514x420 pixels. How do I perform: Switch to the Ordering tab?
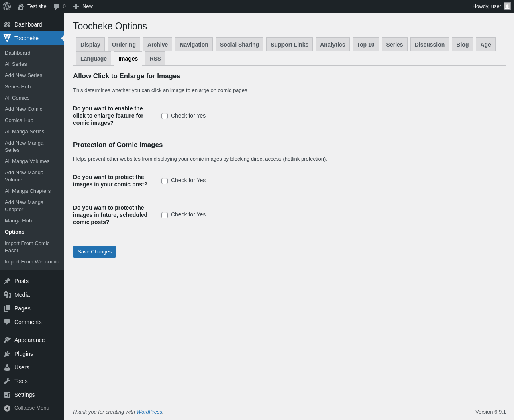tap(124, 45)
